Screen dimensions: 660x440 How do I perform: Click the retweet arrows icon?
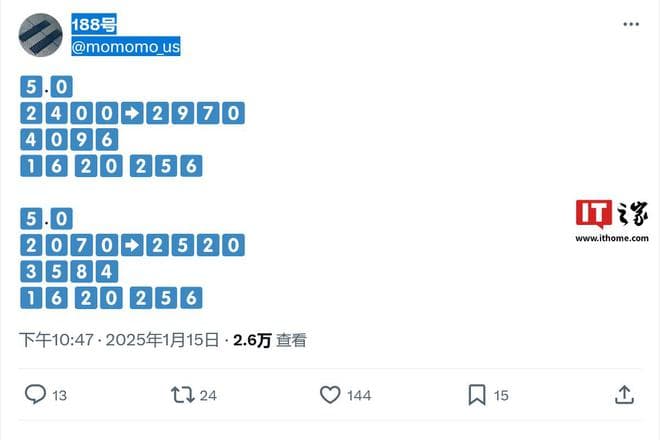[182, 395]
